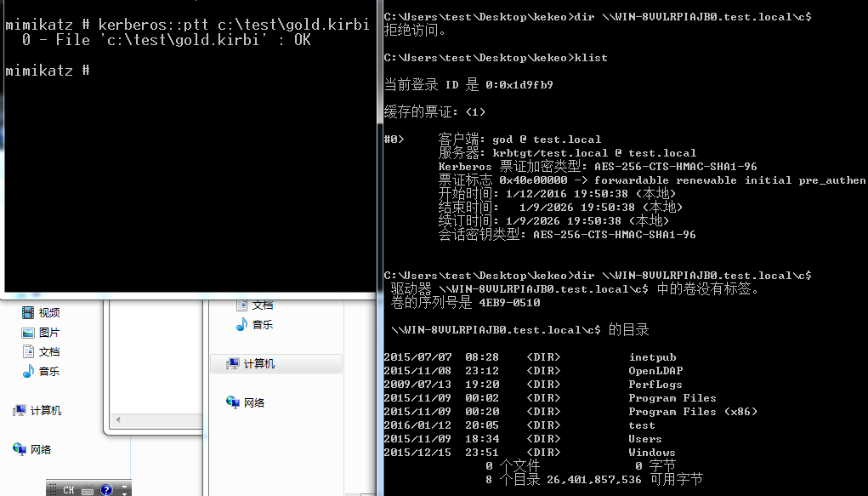Screen dimensions: 868x496
Task: Click 卷的序列号是 4EB9-0510
Action: (466, 303)
